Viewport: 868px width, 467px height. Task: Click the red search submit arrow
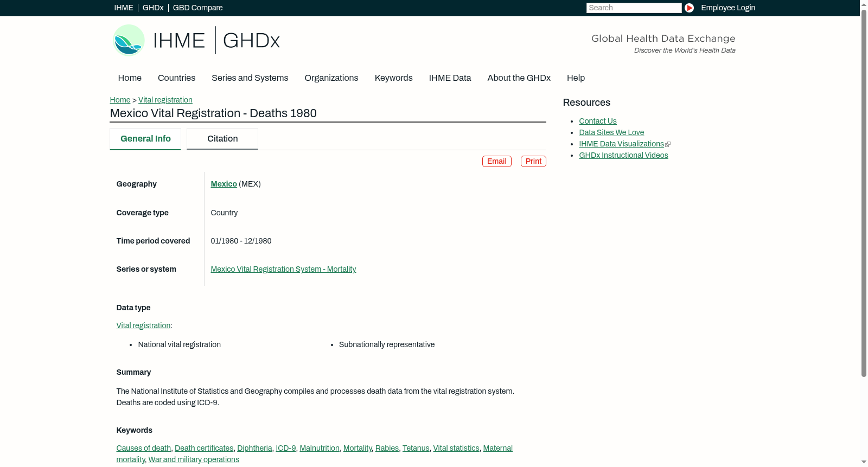click(x=689, y=8)
